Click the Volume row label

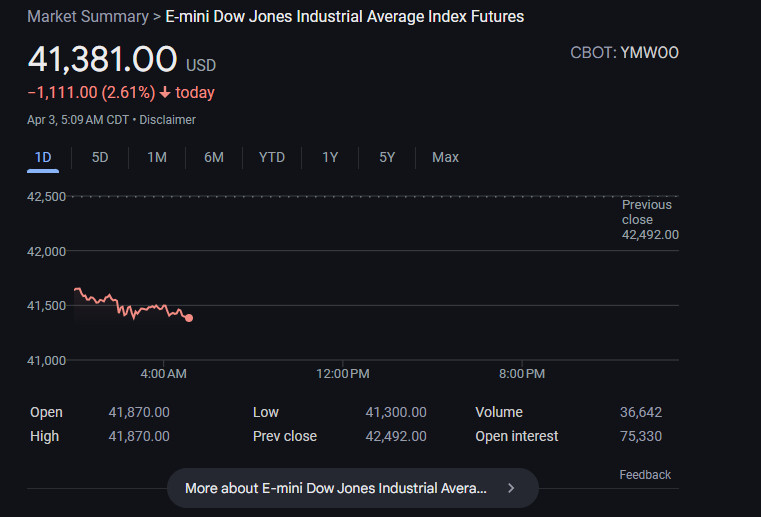tap(499, 412)
